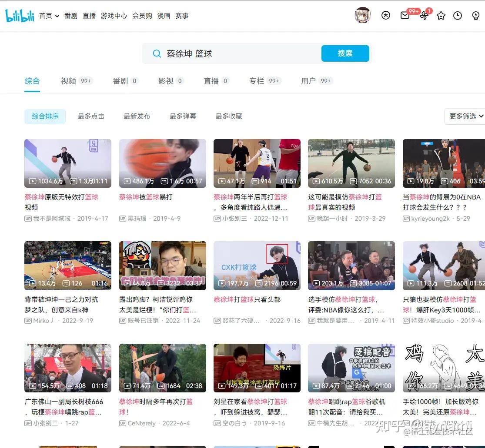The width and height of the screenshot is (485, 448).
Task: Open the 刘星 恐怖片 video thumbnail
Action: pyautogui.click(x=257, y=368)
